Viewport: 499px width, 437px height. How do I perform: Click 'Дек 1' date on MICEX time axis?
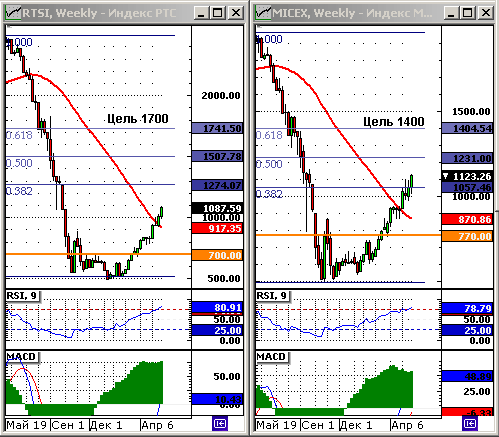click(356, 425)
